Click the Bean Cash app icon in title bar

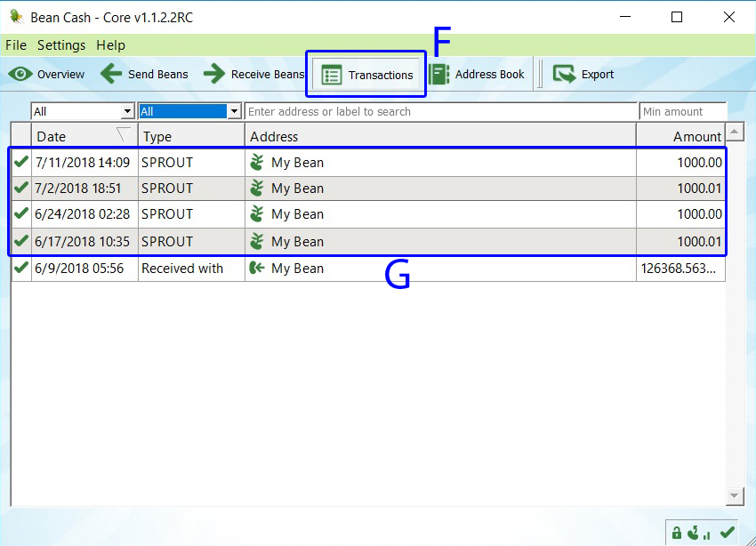tap(17, 16)
